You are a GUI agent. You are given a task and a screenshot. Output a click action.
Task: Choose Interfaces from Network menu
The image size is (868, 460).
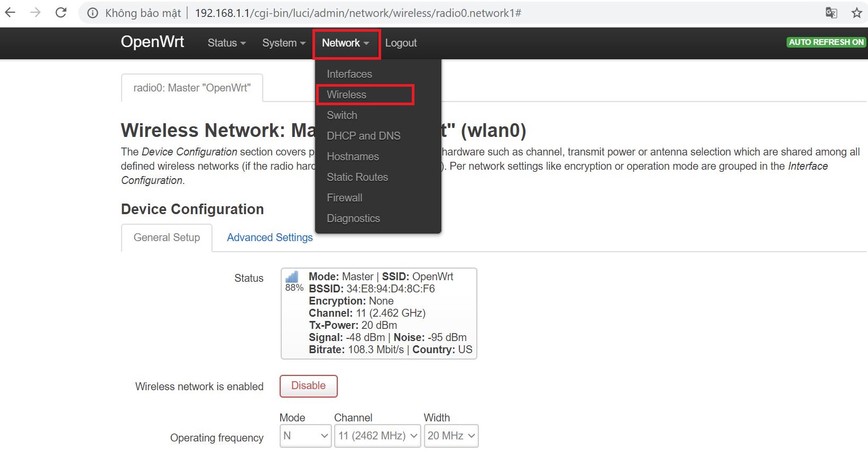coord(349,74)
